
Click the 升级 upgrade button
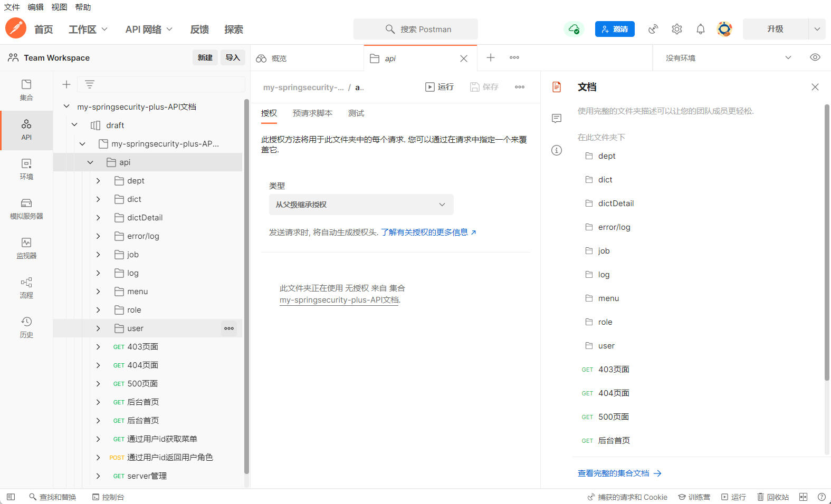coord(776,29)
